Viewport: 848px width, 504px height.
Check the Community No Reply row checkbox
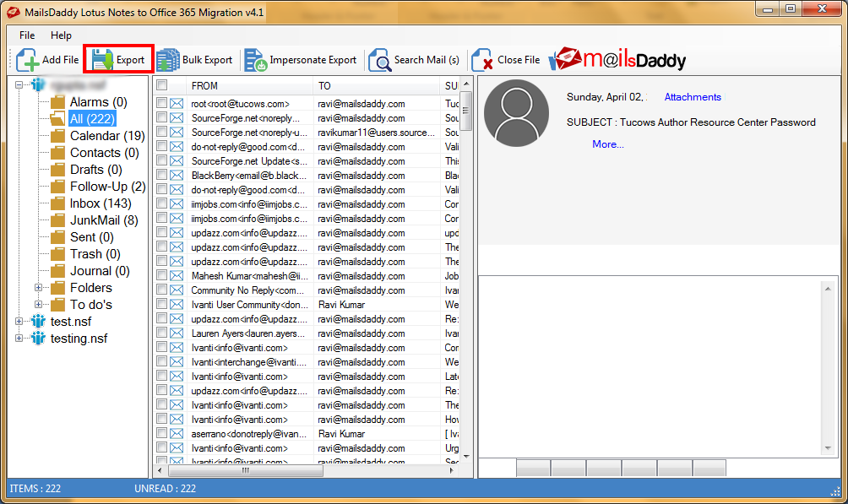(161, 290)
